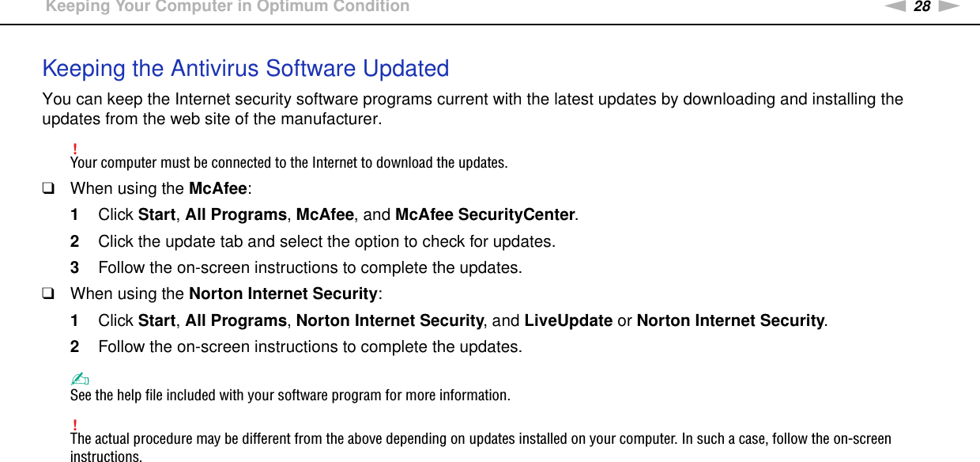Viewport: 980px width, 462px height.
Task: Click the "check for updates" step under McAfee
Action: tap(326, 241)
